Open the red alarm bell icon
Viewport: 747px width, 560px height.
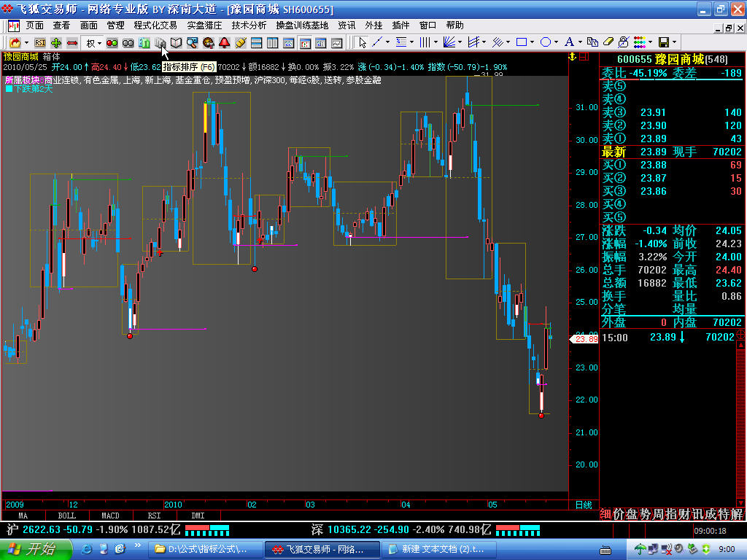pyautogui.click(x=225, y=43)
